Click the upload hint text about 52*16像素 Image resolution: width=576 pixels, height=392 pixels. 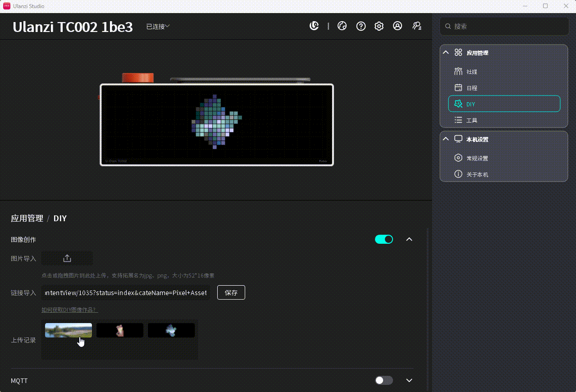[x=128, y=275]
